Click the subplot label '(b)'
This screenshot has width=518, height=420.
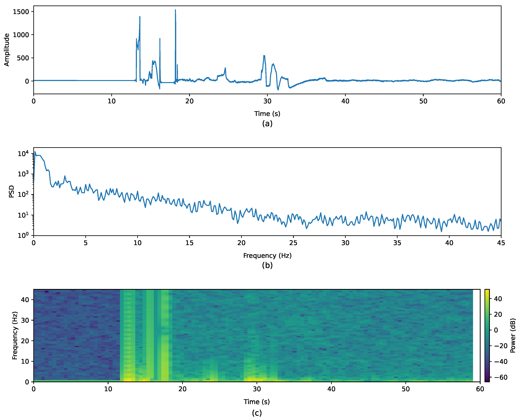[x=267, y=265]
